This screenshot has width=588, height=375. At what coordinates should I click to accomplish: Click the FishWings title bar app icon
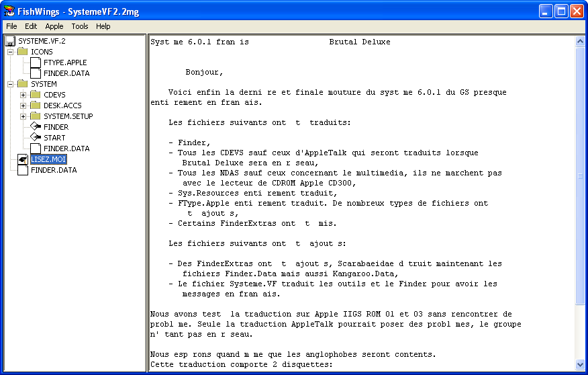tap(10, 11)
